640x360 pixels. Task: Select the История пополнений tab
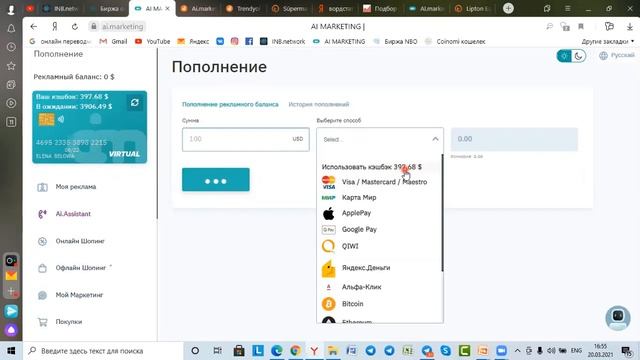click(x=319, y=104)
